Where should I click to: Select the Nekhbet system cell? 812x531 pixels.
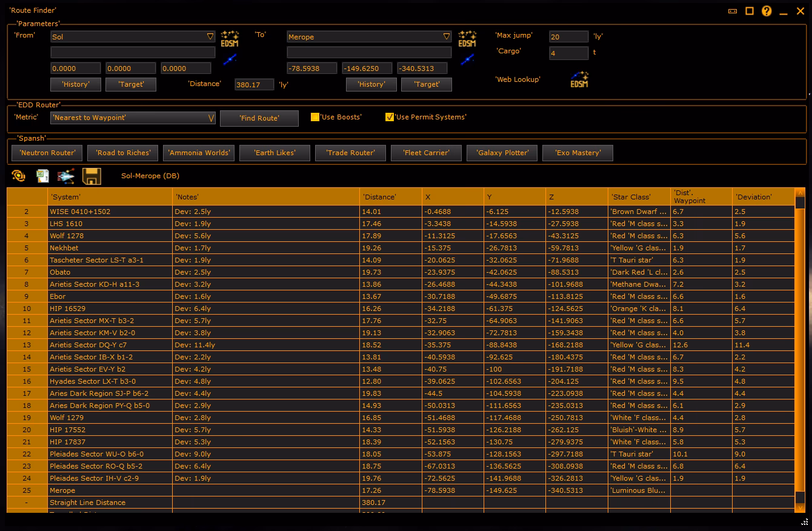tap(110, 248)
